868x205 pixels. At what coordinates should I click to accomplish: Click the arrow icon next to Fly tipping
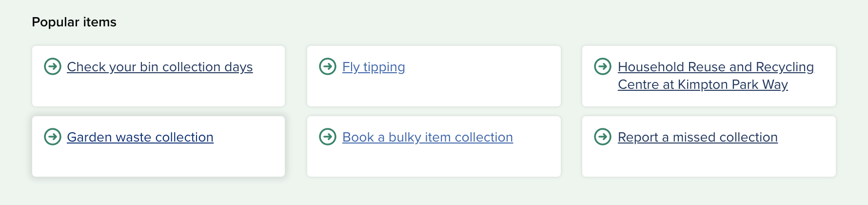(328, 66)
